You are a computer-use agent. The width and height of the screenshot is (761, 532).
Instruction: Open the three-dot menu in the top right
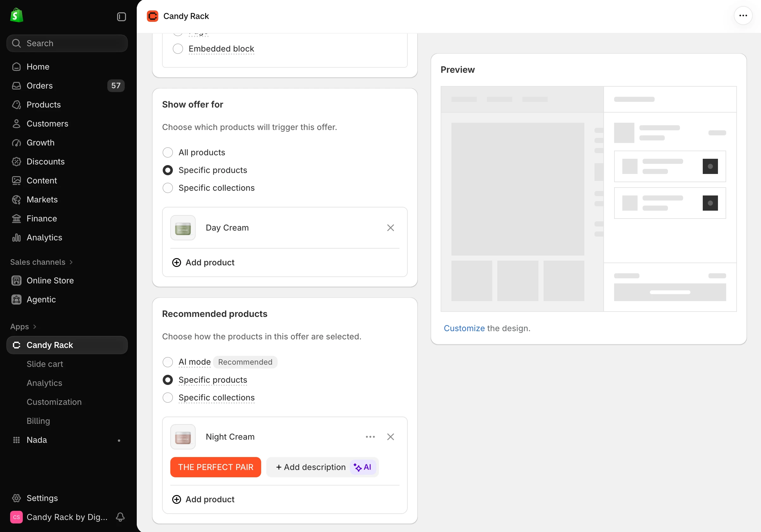[x=743, y=15]
